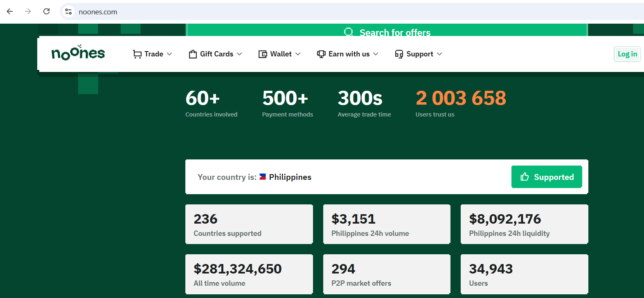Image resolution: width=644 pixels, height=298 pixels.
Task: Click the $8,092,176 Philippines 24h liquidity card
Action: click(525, 224)
